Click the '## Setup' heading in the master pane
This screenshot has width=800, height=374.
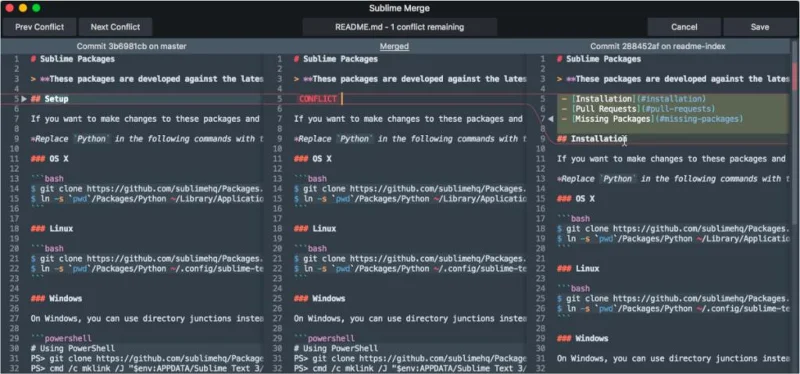point(49,98)
